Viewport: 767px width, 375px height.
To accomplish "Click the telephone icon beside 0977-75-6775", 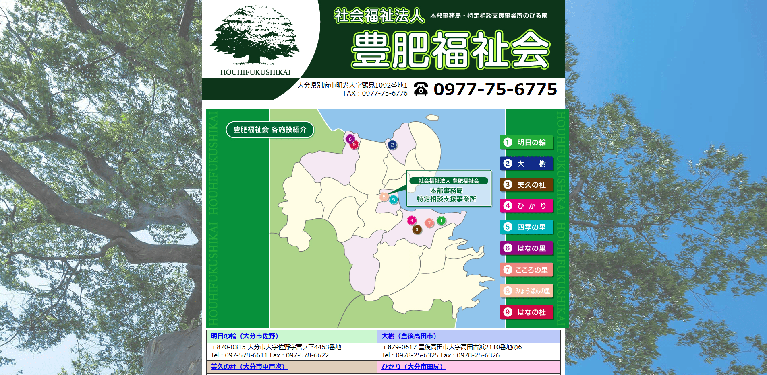I will (x=421, y=89).
